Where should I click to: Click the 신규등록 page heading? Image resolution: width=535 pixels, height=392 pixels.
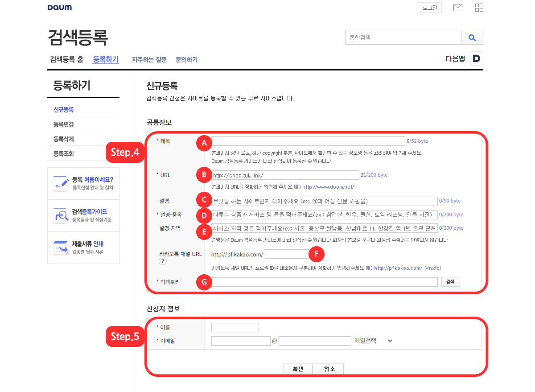pos(162,86)
